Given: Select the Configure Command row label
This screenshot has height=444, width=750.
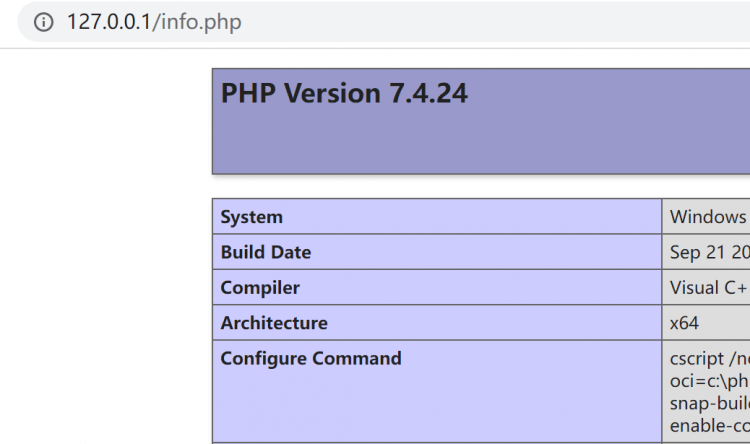Looking at the screenshot, I should pos(311,359).
